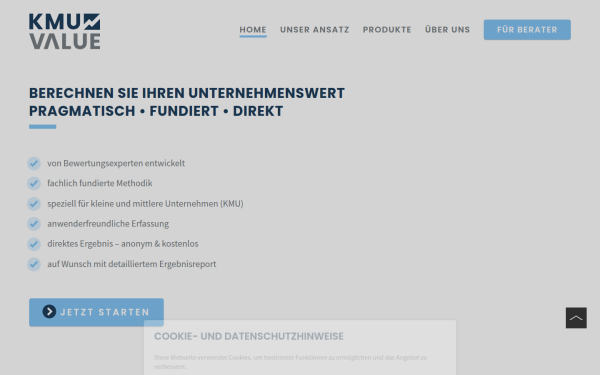Image resolution: width=600 pixels, height=375 pixels.
Task: Click the Jetzt Starten button
Action: [96, 312]
